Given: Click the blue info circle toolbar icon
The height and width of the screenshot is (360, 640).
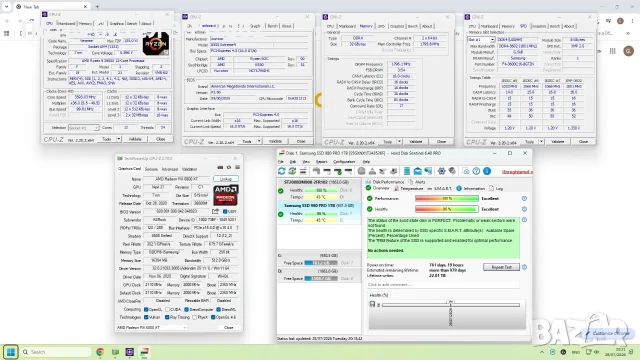Looking at the screenshot, I should [487, 171].
